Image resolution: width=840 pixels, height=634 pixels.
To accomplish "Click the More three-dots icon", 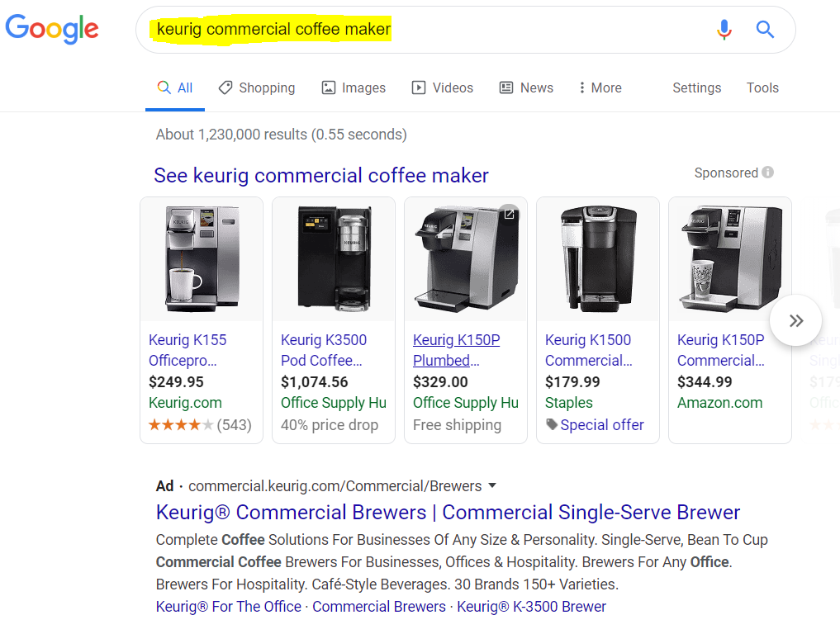I will (581, 88).
